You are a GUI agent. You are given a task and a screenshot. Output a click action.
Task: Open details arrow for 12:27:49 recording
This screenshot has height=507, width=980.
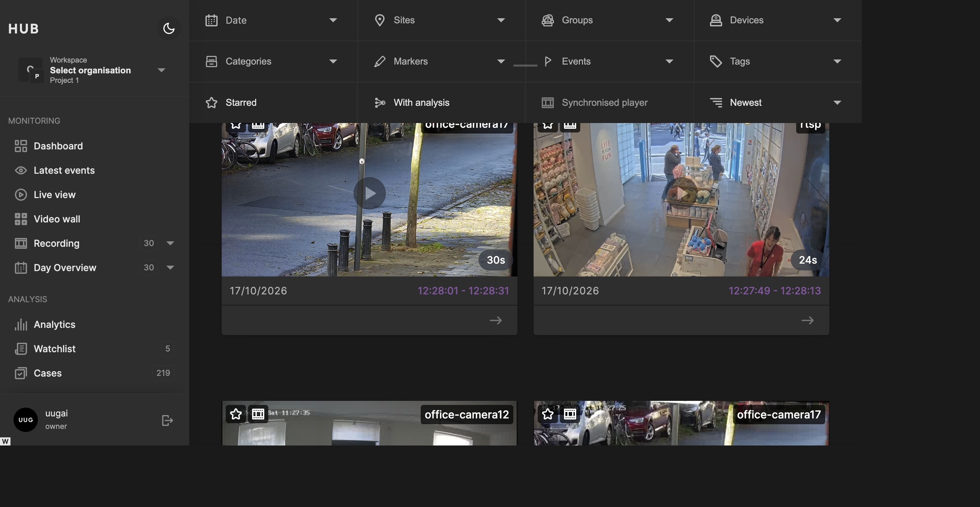807,320
